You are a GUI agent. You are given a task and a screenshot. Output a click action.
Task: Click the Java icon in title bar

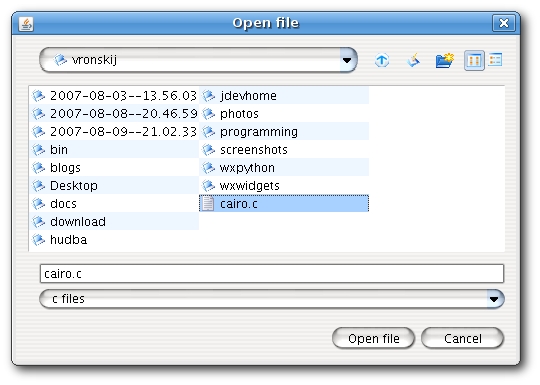[26, 24]
